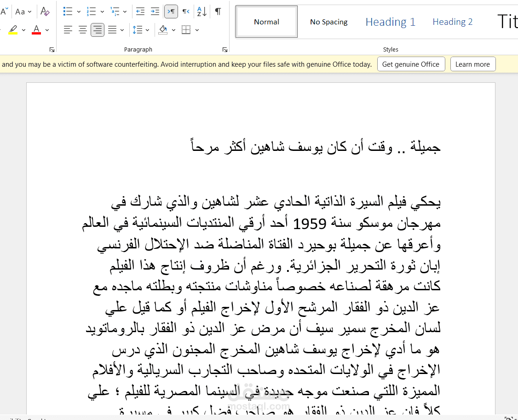Increase paragraph indent
Viewport: 518px width, 420px height.
155,12
